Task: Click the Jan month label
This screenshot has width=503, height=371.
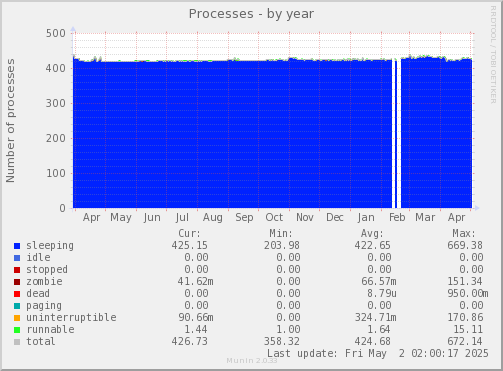Action: click(366, 218)
